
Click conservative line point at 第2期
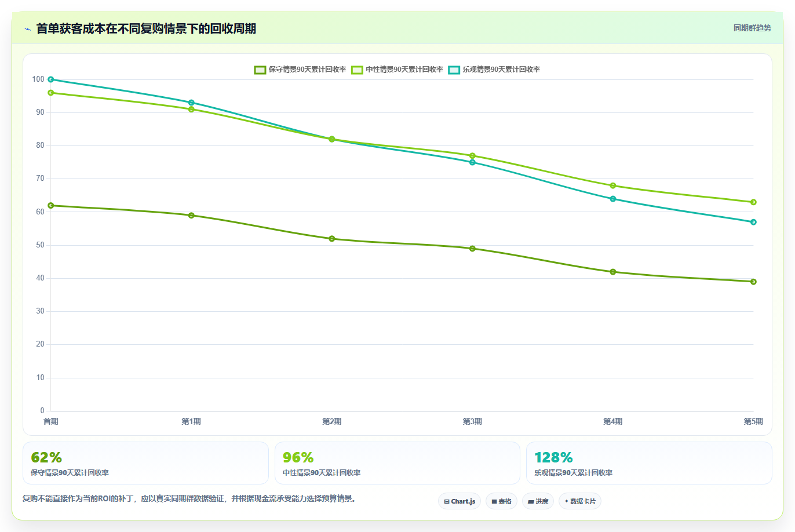(332, 239)
